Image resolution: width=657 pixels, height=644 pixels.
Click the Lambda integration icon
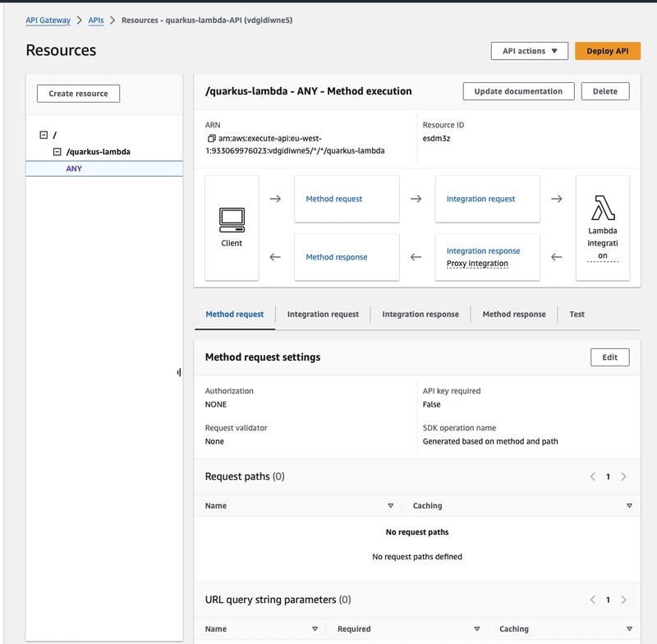click(x=603, y=208)
